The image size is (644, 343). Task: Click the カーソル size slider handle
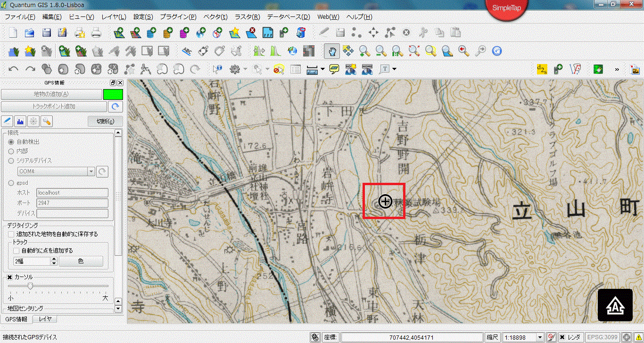(30, 286)
